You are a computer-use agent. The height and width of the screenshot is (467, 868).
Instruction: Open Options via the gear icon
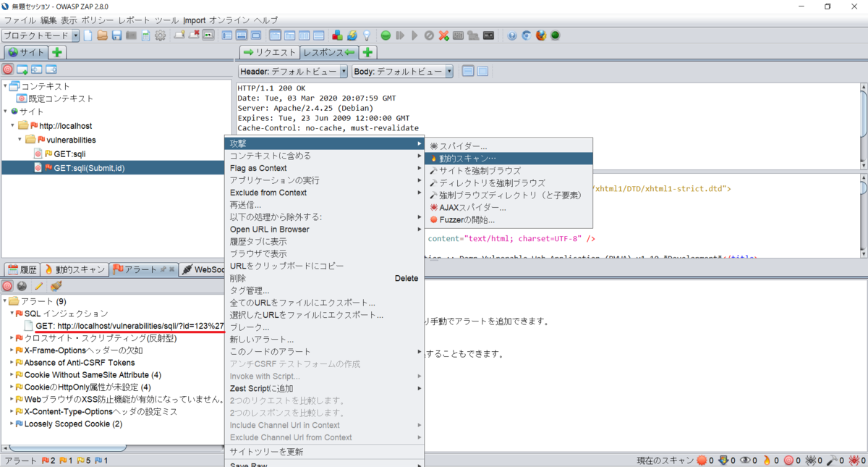(x=160, y=35)
